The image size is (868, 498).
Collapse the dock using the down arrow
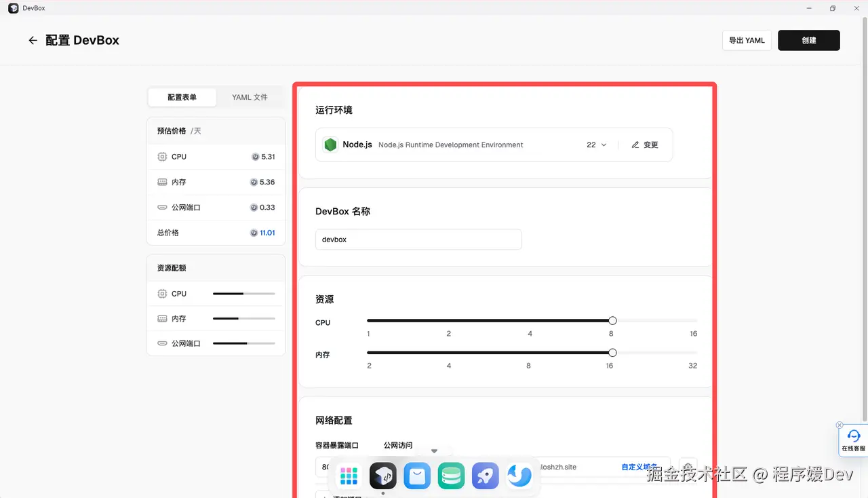pos(434,451)
